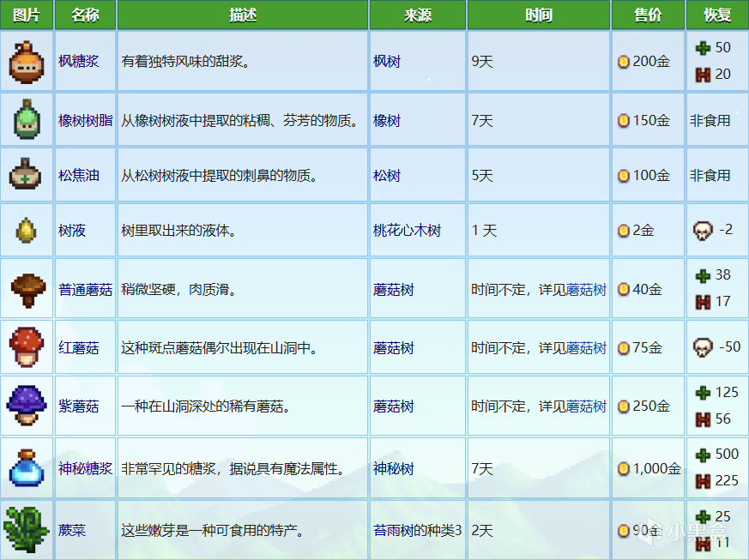Viewport: 749px width, 560px height.
Task: Click the Sap (树液) droplet image
Action: 26,230
